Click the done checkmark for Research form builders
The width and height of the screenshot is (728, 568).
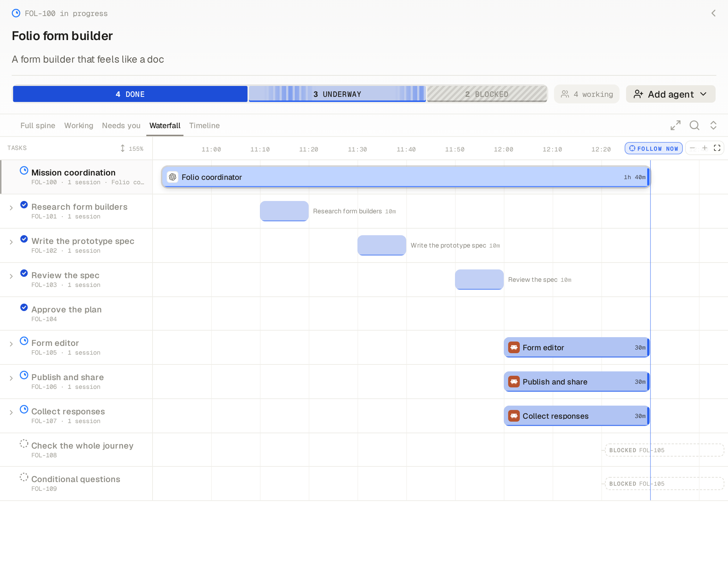[x=24, y=205]
